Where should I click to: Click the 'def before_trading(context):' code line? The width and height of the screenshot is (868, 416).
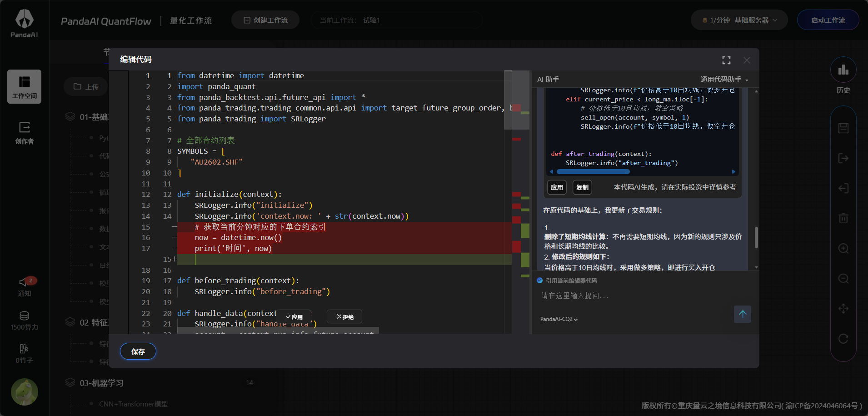click(238, 281)
